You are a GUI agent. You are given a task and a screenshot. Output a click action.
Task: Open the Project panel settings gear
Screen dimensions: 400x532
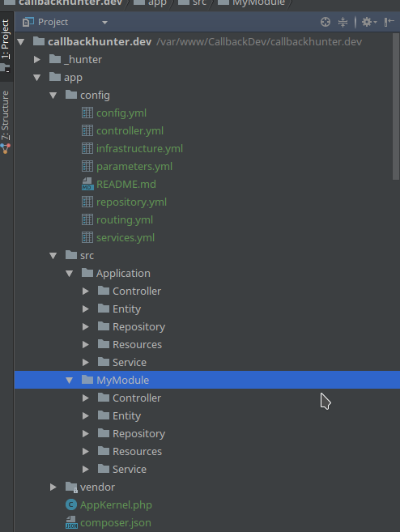[x=369, y=22]
